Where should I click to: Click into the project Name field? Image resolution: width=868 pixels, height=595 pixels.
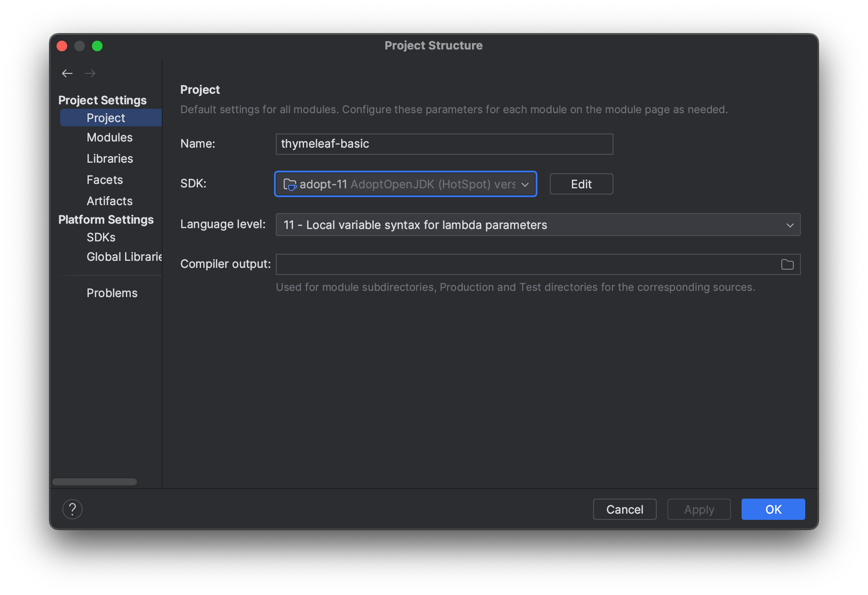tap(444, 144)
